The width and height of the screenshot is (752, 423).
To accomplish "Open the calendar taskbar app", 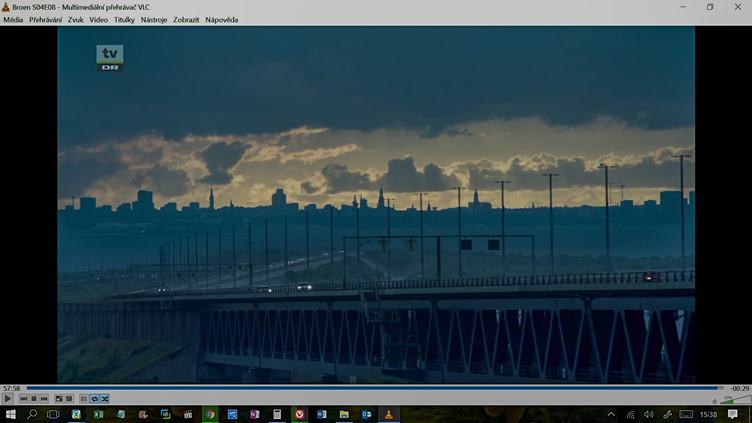I will pos(165,414).
